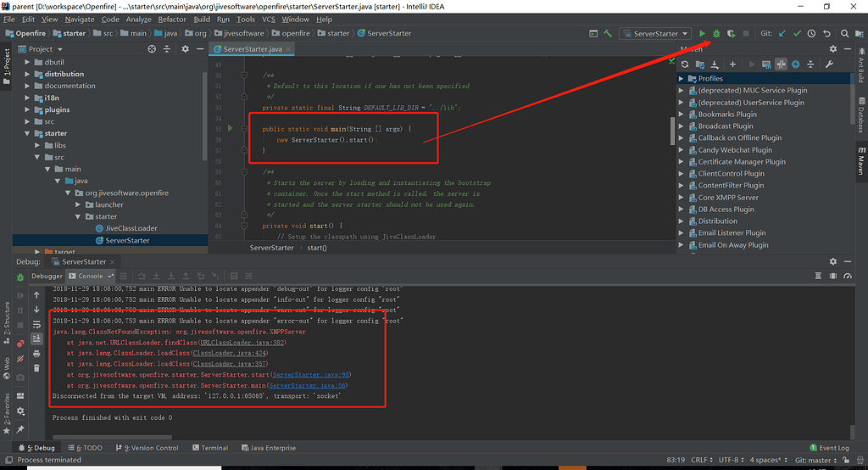The width and height of the screenshot is (868, 470).
Task: Open Terminal tool window
Action: (210, 448)
